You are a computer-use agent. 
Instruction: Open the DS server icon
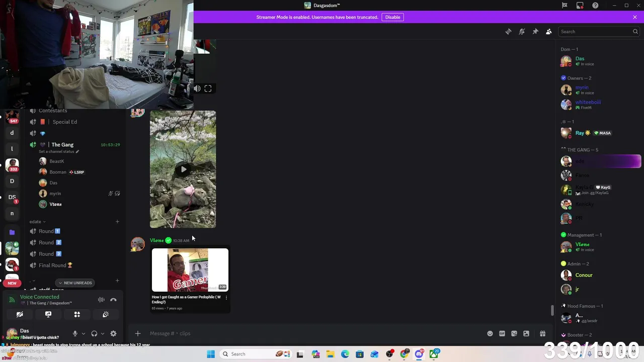[12, 197]
